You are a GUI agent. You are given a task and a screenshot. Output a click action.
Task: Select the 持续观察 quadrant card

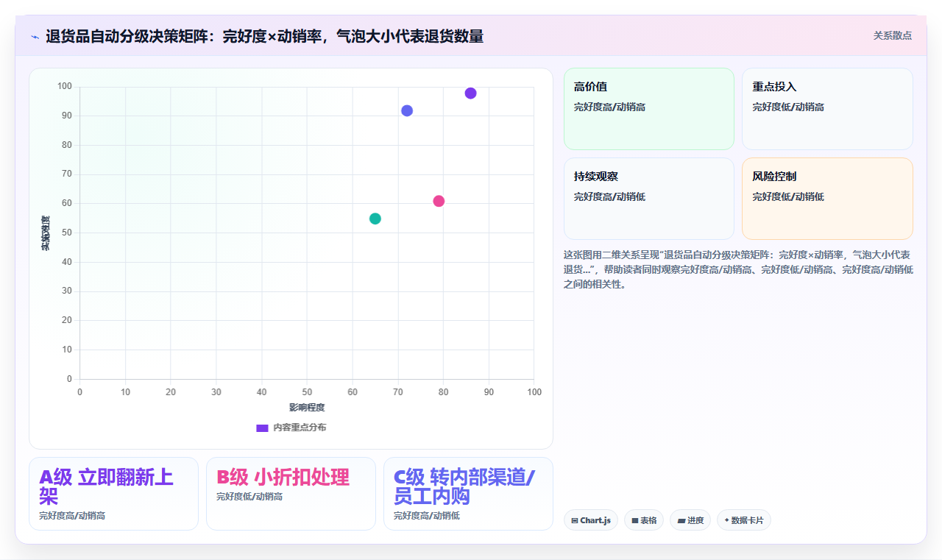[649, 199]
